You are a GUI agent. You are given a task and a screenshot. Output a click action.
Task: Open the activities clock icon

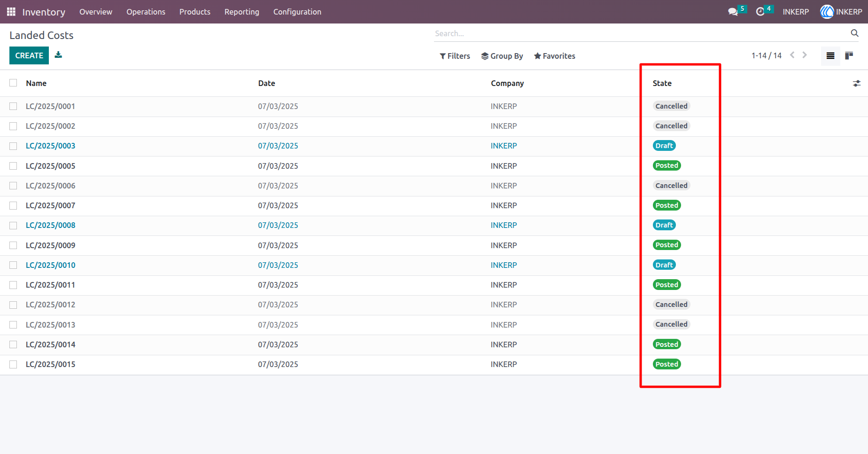pyautogui.click(x=760, y=12)
